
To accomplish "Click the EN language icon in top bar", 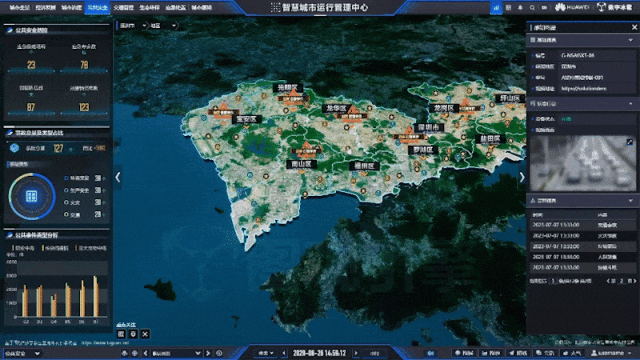I will coord(544,8).
